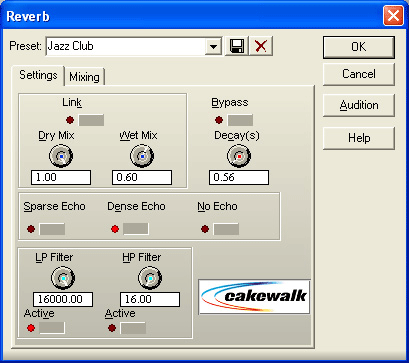This screenshot has height=363, width=409.
Task: Click the LP Filter knob
Action: [x=63, y=278]
